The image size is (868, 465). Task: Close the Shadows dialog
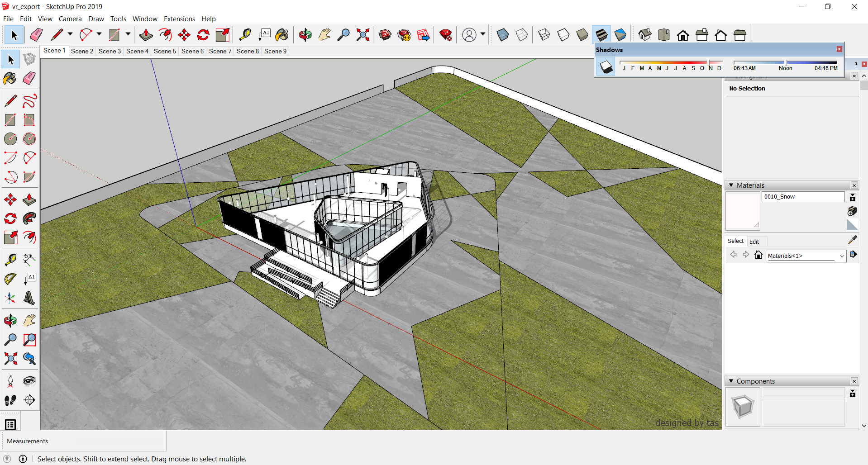coord(839,49)
